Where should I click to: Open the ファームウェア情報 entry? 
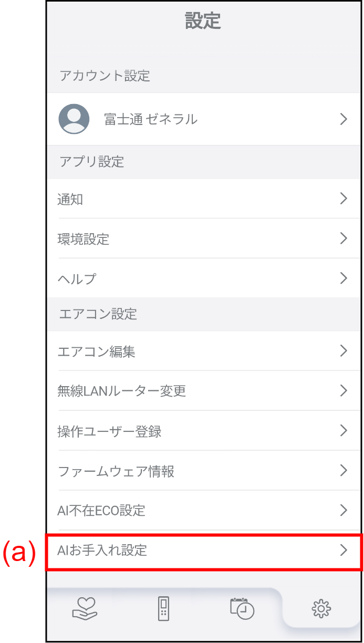click(x=116, y=471)
